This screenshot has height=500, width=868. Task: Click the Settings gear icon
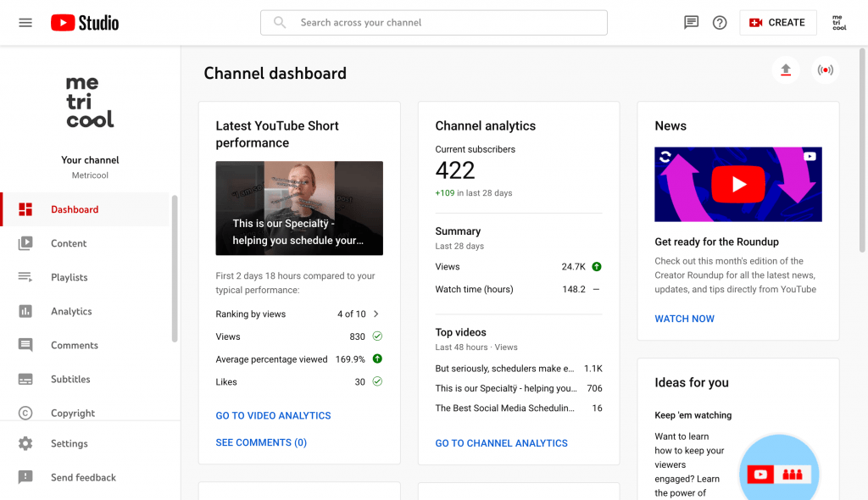point(25,443)
